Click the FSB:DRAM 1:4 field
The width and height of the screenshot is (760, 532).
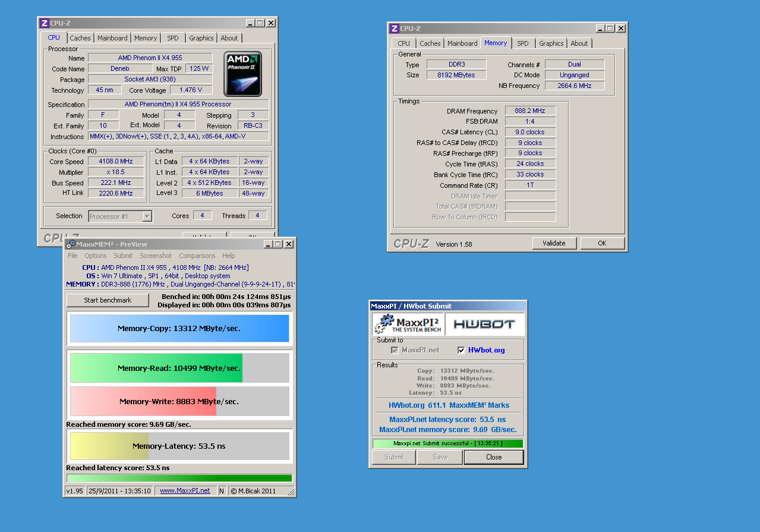[x=530, y=121]
